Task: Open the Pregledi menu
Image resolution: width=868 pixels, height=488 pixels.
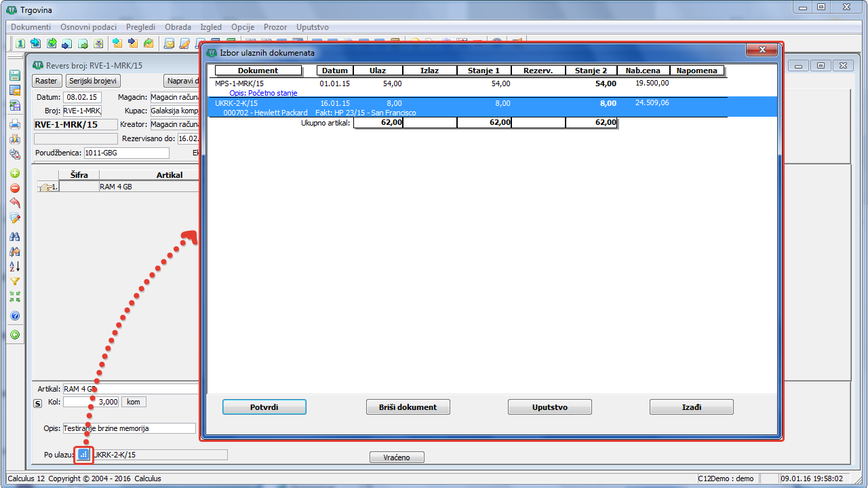Action: coord(140,27)
